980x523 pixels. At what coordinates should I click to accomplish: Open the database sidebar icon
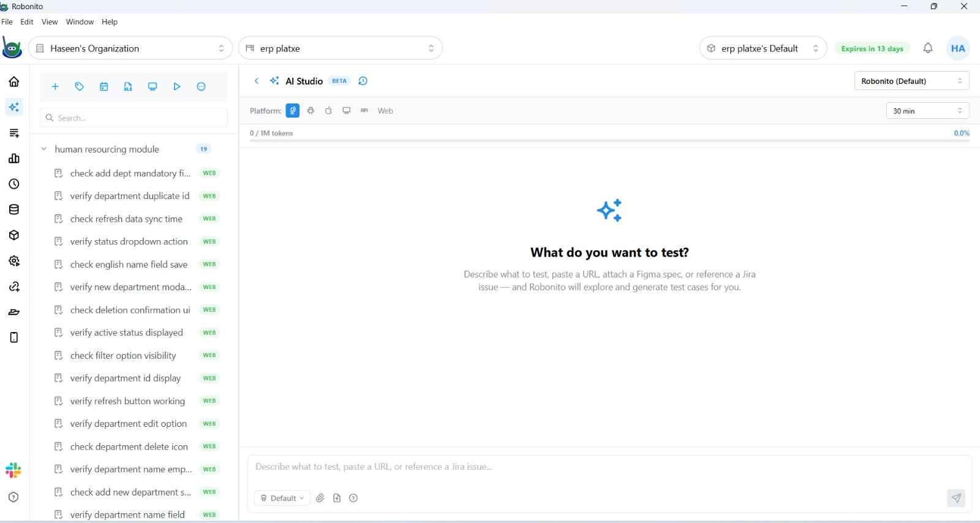[x=14, y=209]
